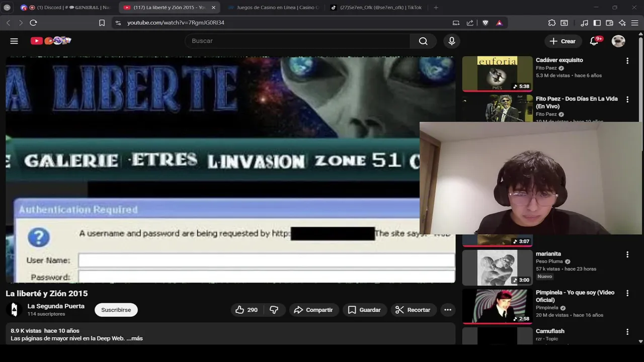Open site settings icon in address bar

coord(118,23)
